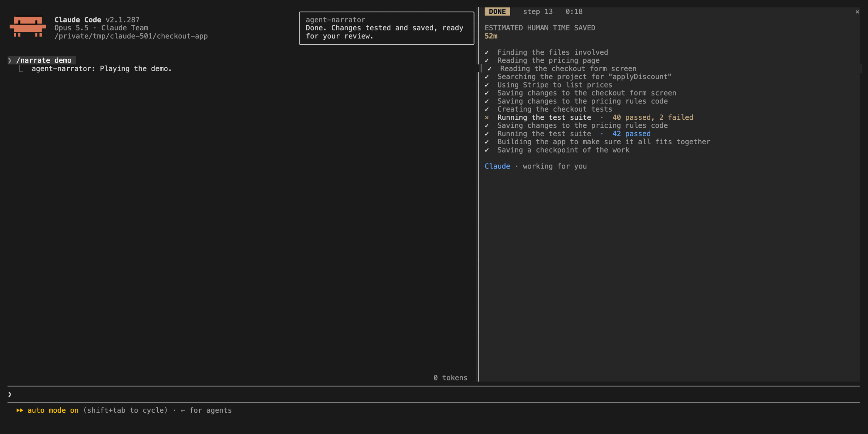Click the 'ESTIMATED HUMAN TIME SAVED' heading

pyautogui.click(x=540, y=28)
